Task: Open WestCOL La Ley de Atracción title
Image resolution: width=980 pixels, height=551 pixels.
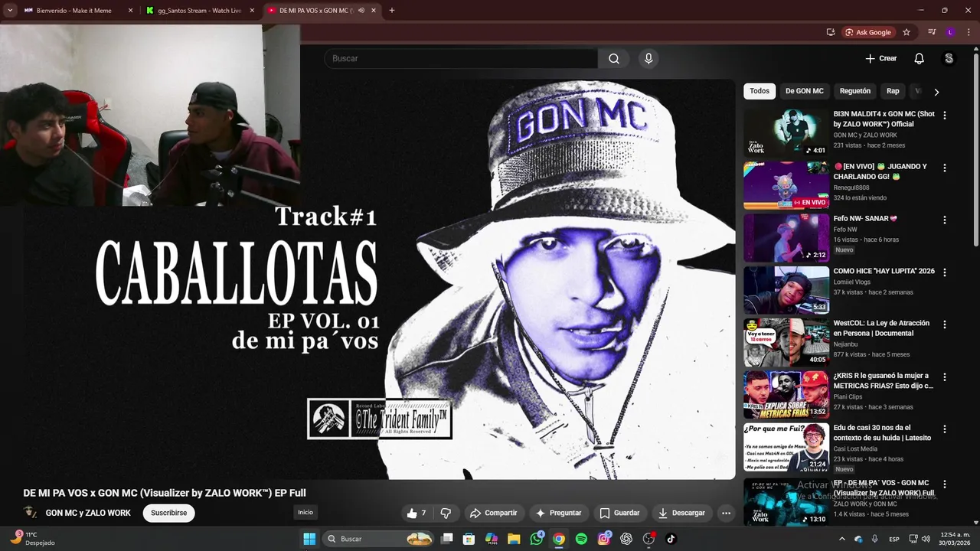Action: coord(881,328)
